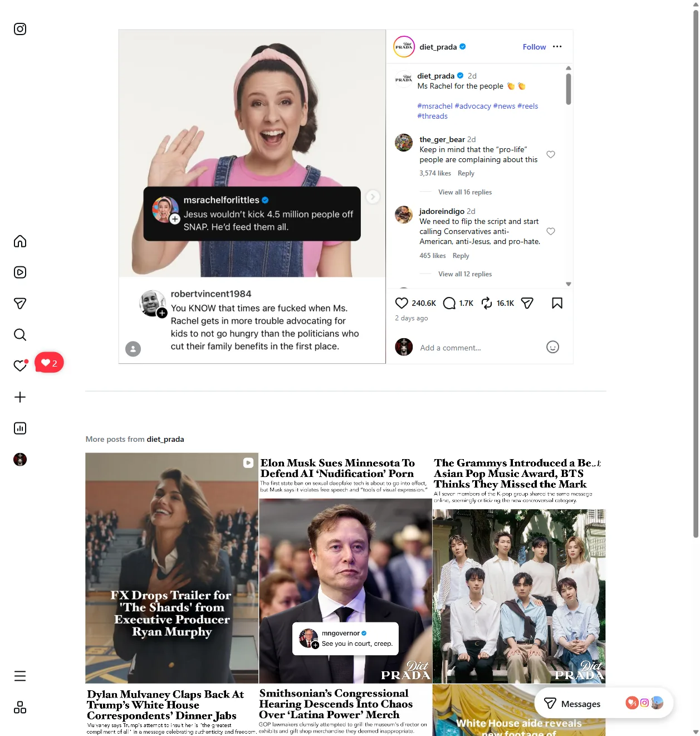Open the More hamburger menu in sidebar
Image resolution: width=700 pixels, height=736 pixels.
pyautogui.click(x=20, y=676)
